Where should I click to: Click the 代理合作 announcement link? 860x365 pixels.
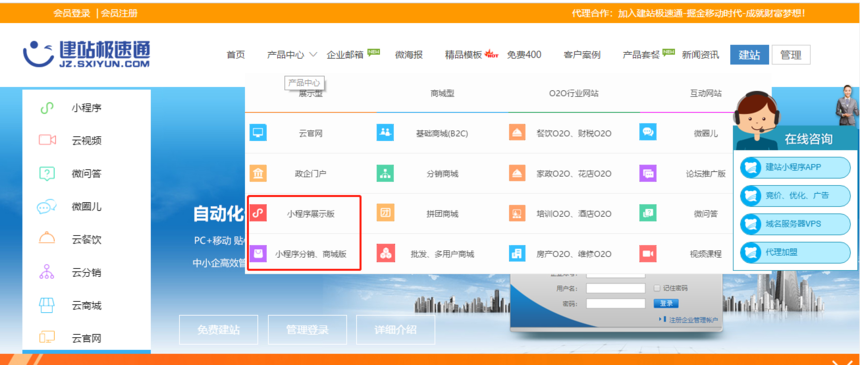tap(688, 13)
